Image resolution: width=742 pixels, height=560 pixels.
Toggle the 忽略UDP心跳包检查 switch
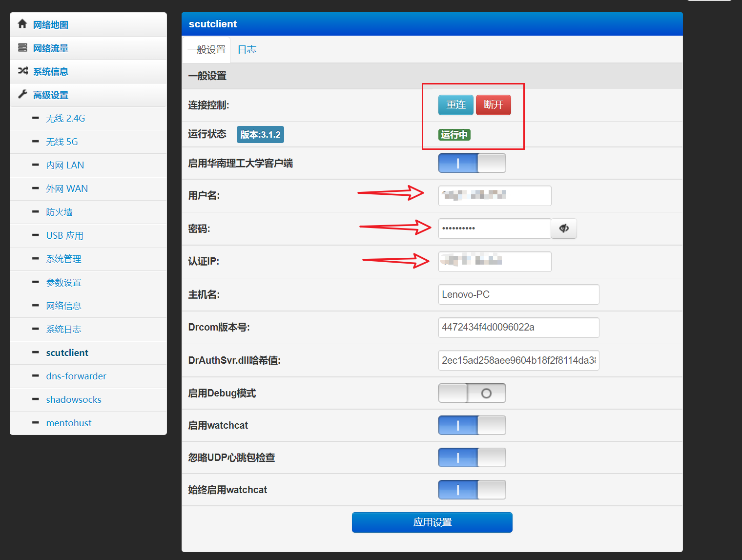pyautogui.click(x=472, y=457)
